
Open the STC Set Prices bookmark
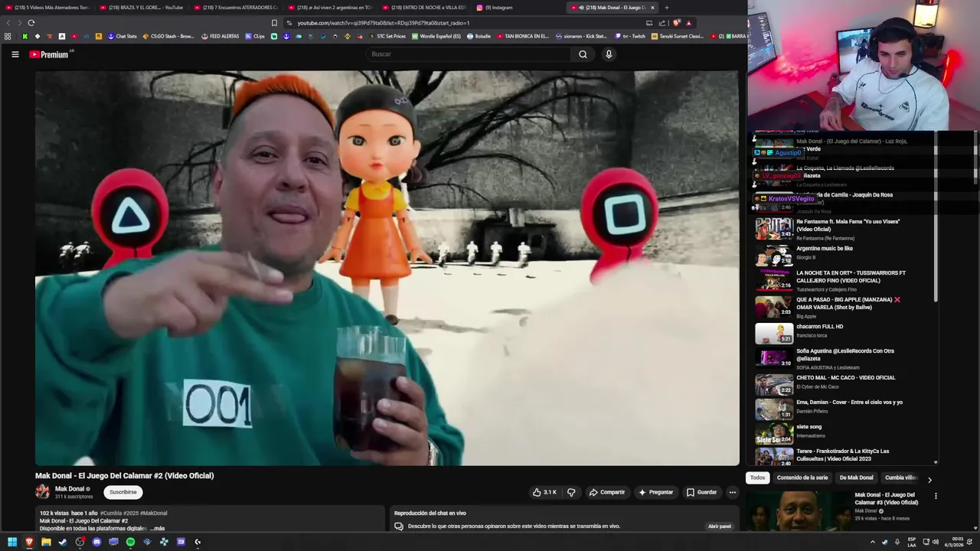point(387,36)
